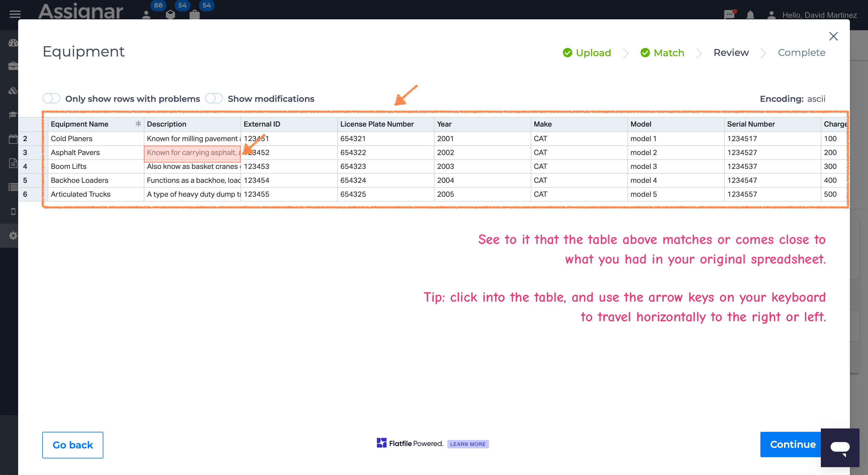The image size is (868, 475).
Task: Open the document sidebar icon
Action: point(13,163)
